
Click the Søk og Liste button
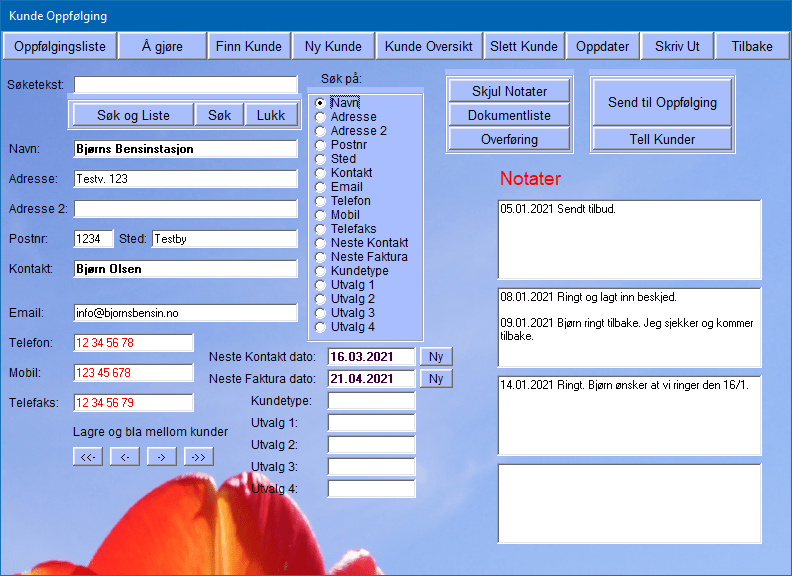133,115
